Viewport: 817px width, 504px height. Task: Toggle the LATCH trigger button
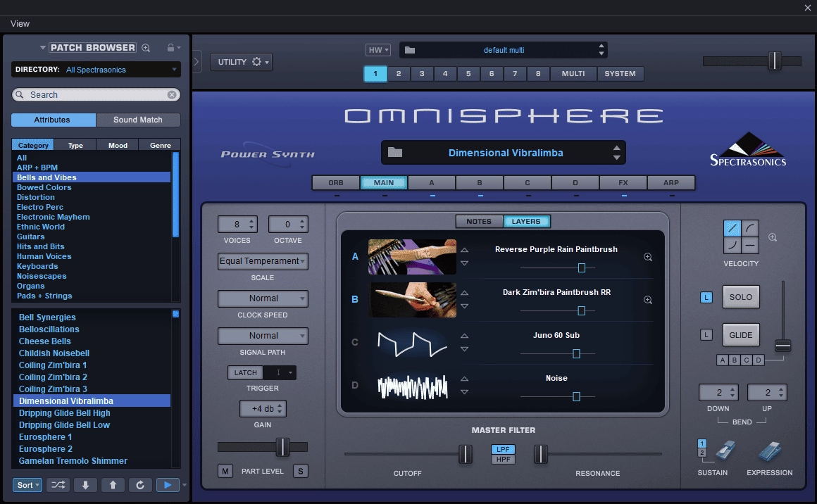point(245,373)
